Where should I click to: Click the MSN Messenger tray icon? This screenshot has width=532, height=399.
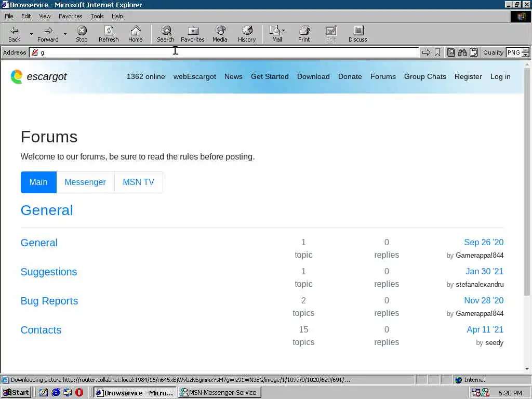click(x=486, y=393)
